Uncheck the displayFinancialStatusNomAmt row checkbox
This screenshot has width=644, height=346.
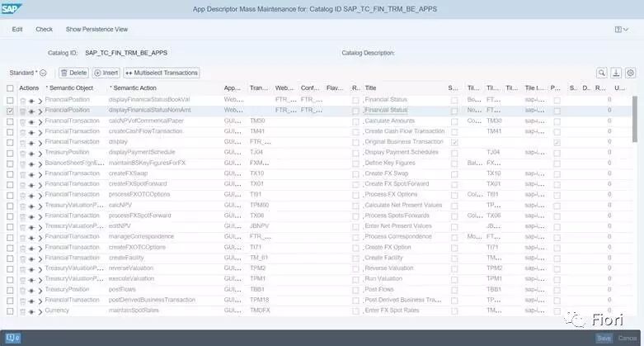tap(10, 111)
